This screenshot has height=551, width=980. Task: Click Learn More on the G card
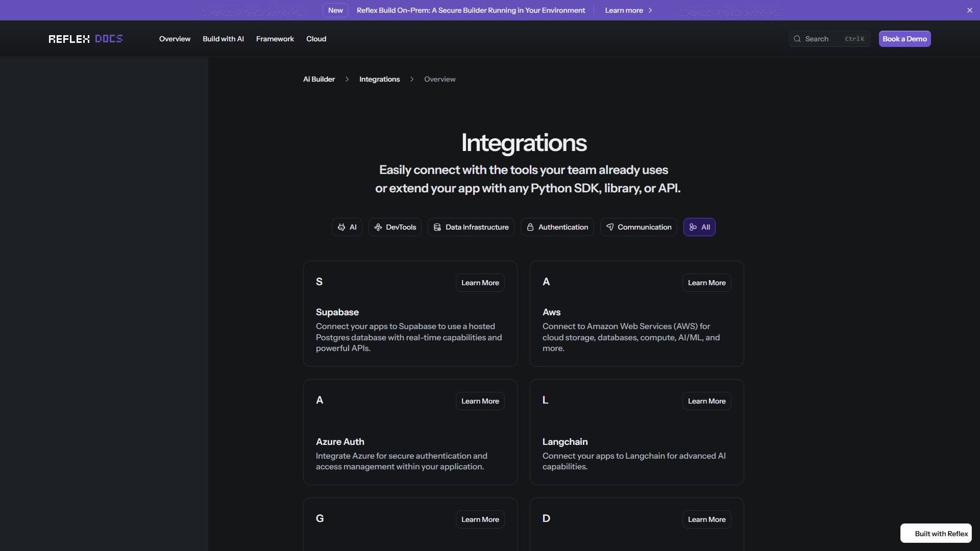[480, 519]
